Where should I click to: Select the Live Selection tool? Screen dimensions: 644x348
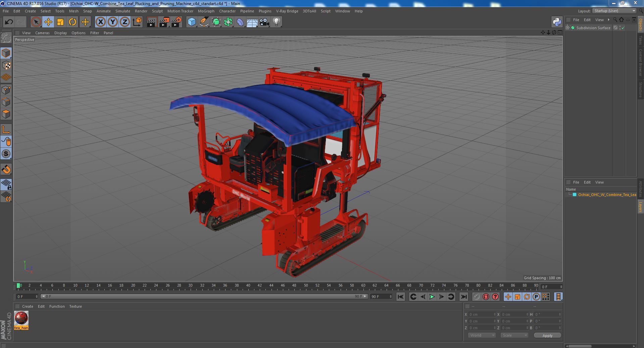pyautogui.click(x=36, y=22)
